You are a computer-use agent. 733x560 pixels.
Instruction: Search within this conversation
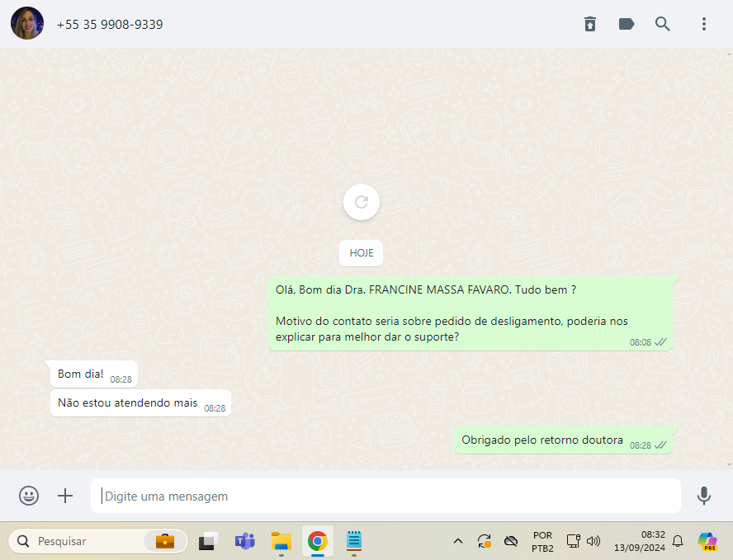(x=663, y=24)
